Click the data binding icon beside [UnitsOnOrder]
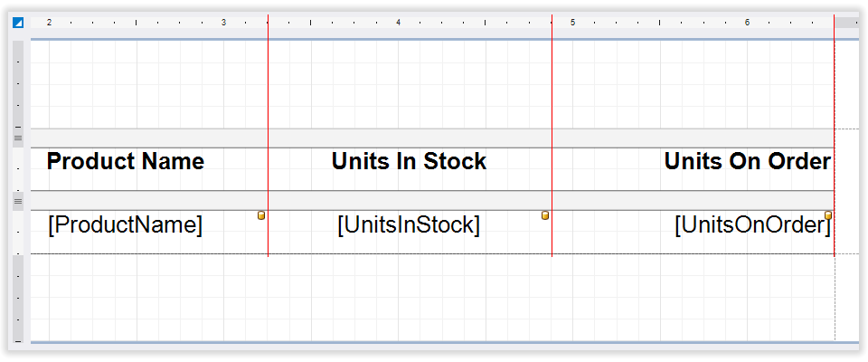Image resolution: width=868 pixels, height=362 pixels. click(827, 215)
